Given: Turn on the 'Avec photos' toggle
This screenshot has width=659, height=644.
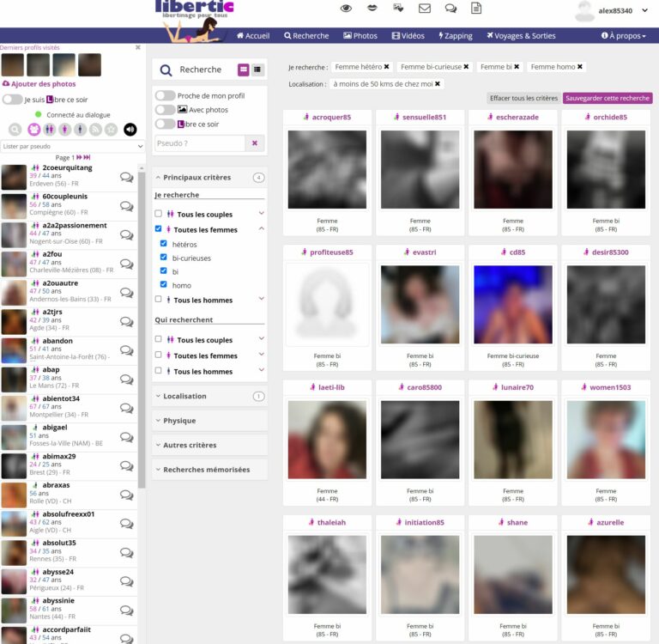Looking at the screenshot, I should [165, 110].
